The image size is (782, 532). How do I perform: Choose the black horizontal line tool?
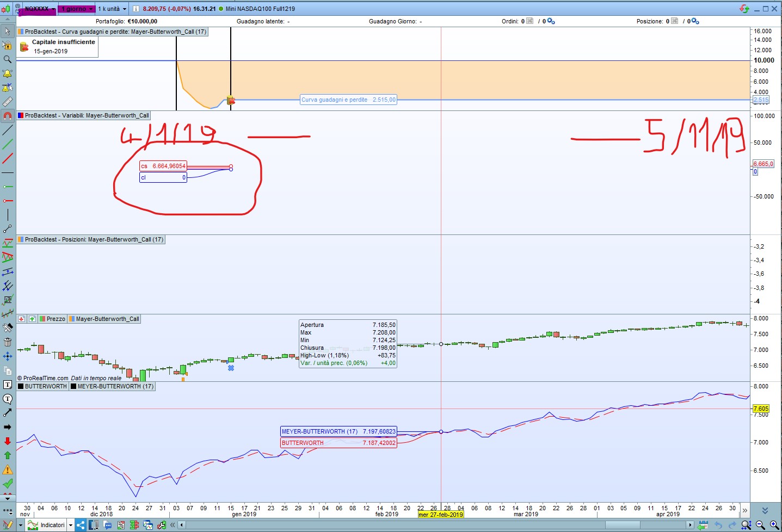[x=8, y=172]
